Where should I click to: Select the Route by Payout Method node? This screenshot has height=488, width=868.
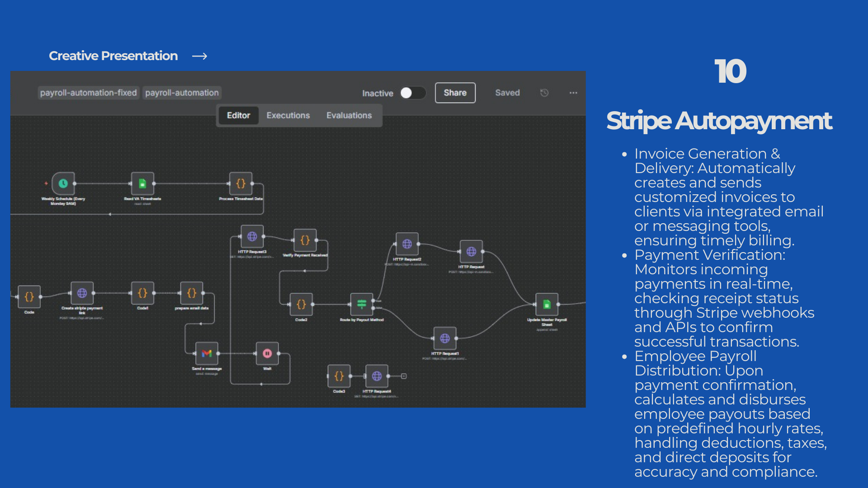[362, 305]
